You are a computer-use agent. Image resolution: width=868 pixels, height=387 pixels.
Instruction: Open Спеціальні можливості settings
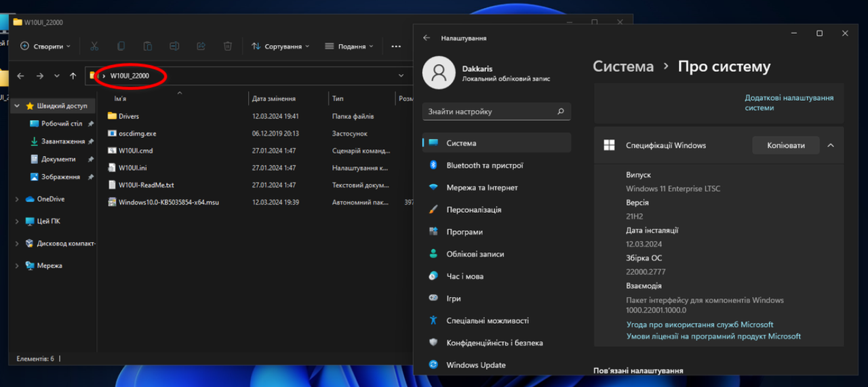tap(496, 321)
